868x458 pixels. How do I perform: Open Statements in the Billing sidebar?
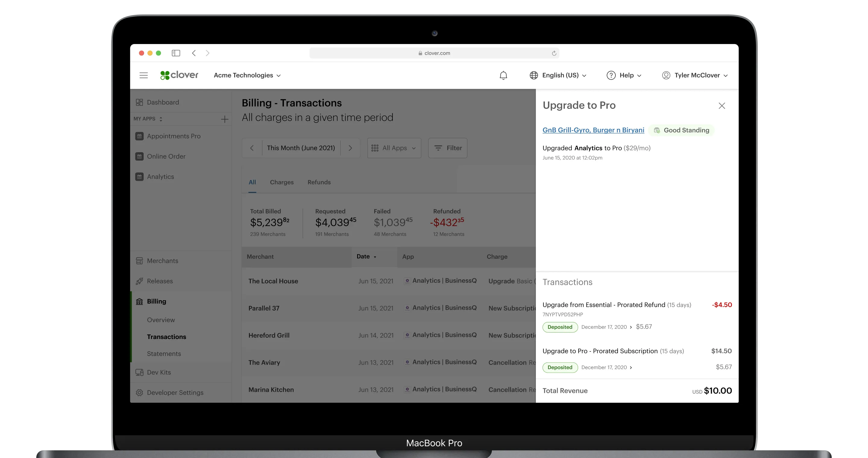(x=164, y=354)
